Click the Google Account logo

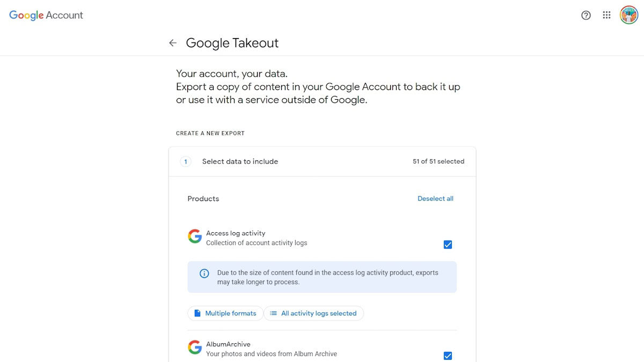coord(46,16)
